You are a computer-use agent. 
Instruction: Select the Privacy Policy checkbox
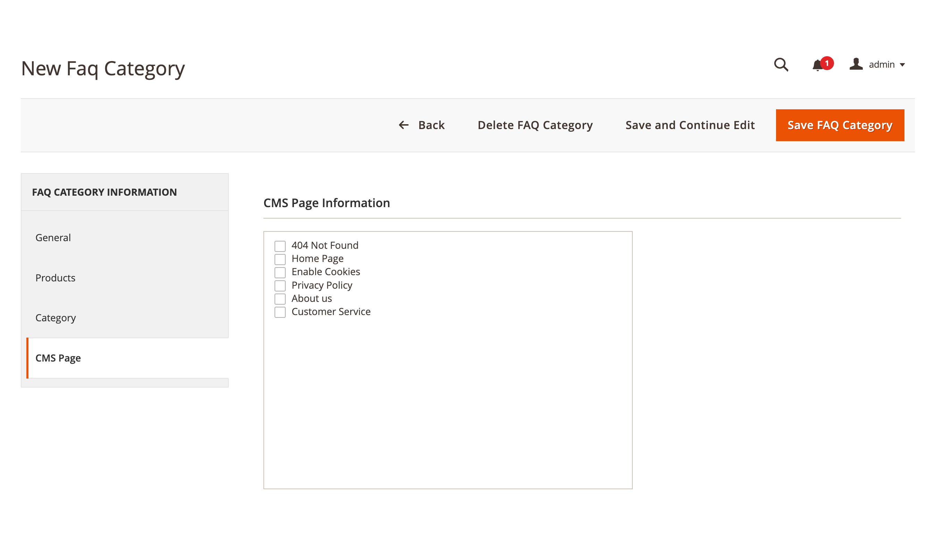coord(280,285)
